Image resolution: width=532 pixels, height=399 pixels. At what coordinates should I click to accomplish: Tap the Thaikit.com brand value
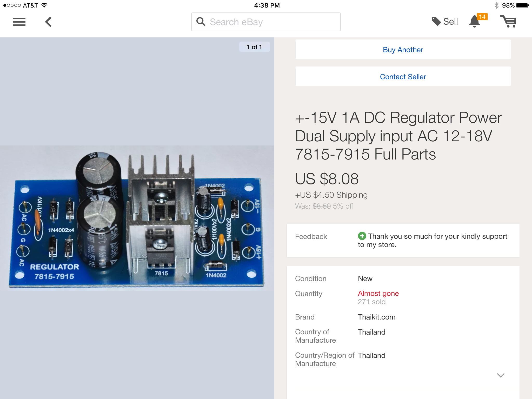pos(377,317)
